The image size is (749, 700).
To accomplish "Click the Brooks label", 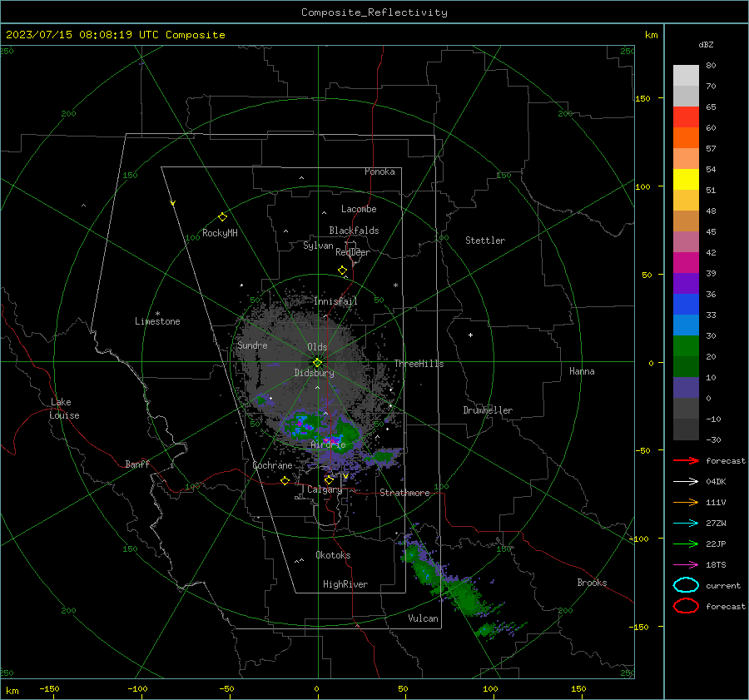I will (x=592, y=583).
